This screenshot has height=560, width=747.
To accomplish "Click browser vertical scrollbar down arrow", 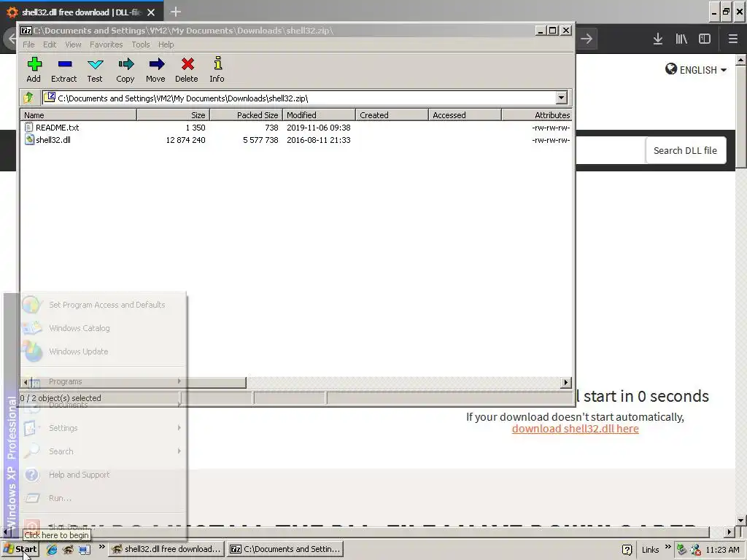I will click(x=740, y=520).
